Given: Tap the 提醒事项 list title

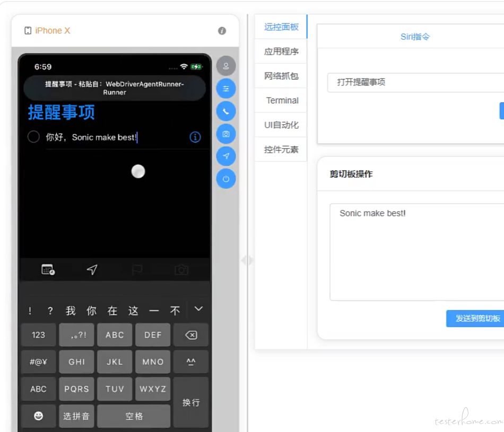Looking at the screenshot, I should (62, 112).
